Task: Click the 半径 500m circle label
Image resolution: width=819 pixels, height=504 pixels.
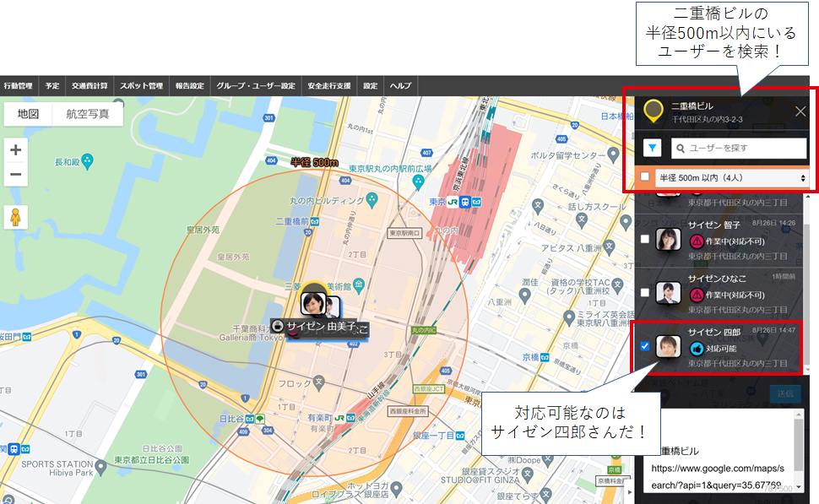Action: 314,162
